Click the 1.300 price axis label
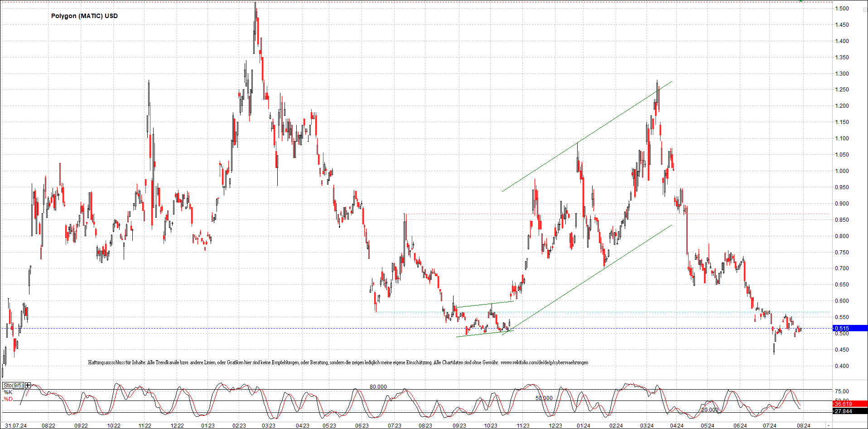Viewport: 868px width, 429px height. [842, 74]
